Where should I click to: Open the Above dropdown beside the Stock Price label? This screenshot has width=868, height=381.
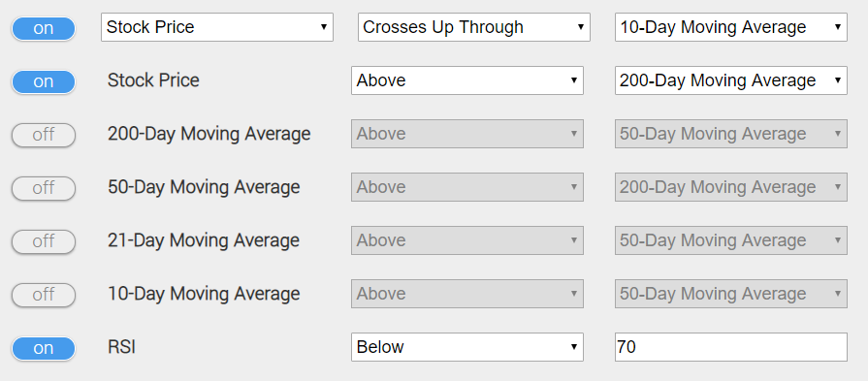(x=467, y=80)
